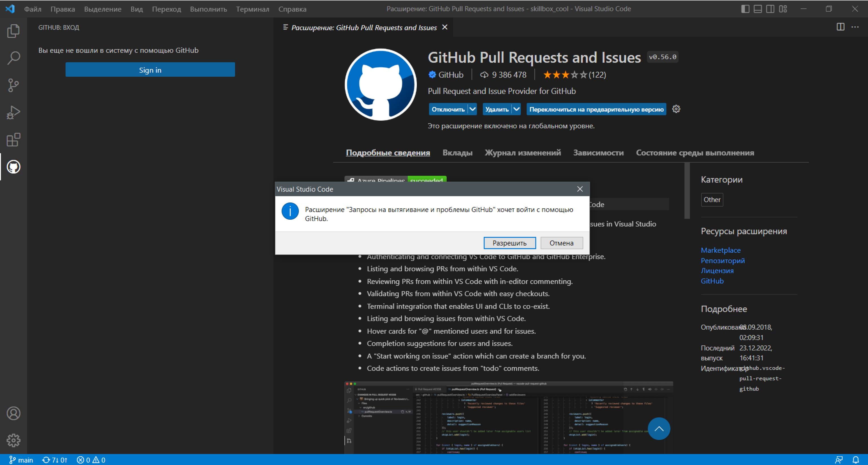Open notifications bell in status bar
Viewport: 868px width, 465px height.
click(x=856, y=460)
